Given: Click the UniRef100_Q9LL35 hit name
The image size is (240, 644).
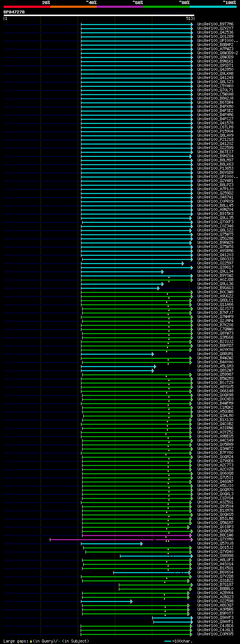Looking at the screenshot, I should click(215, 218).
